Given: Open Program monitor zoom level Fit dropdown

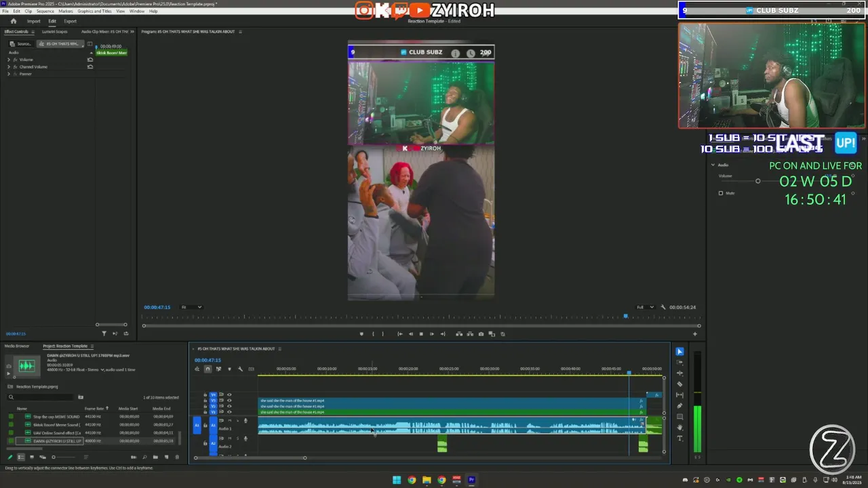Looking at the screenshot, I should [x=191, y=307].
